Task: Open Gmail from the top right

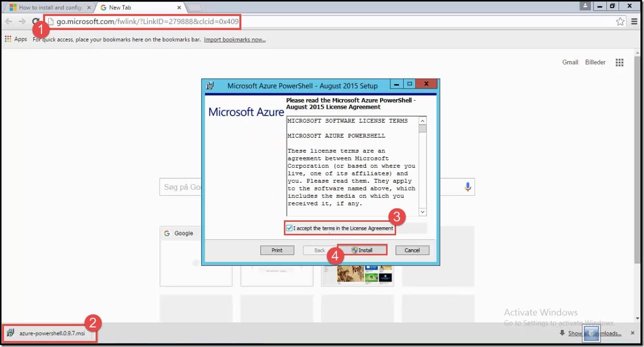Action: coord(570,62)
